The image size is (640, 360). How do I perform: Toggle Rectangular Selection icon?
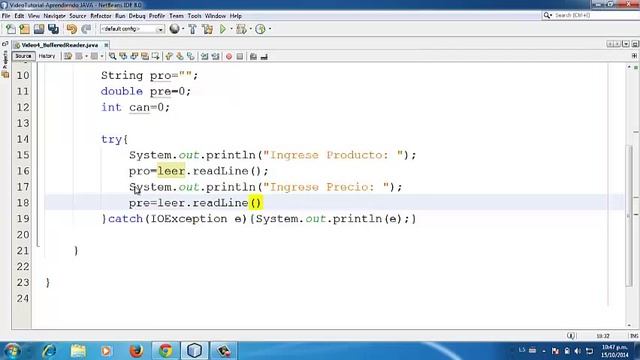(156, 56)
